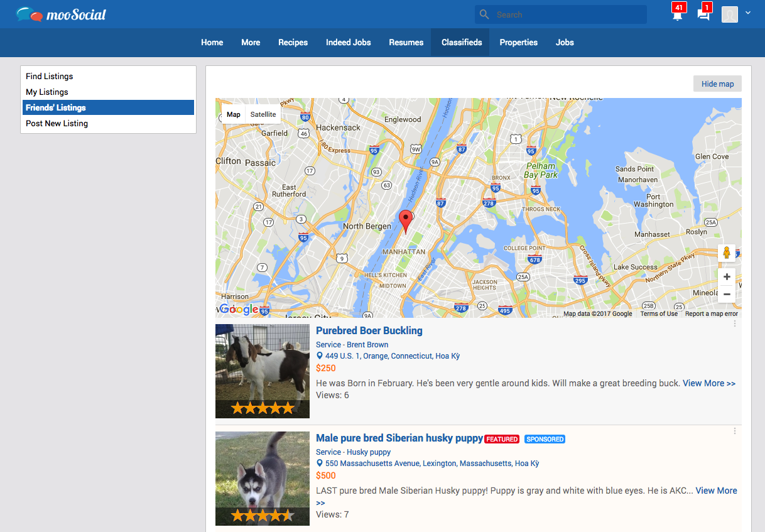
Task: Click the user avatar in the header
Action: point(729,14)
